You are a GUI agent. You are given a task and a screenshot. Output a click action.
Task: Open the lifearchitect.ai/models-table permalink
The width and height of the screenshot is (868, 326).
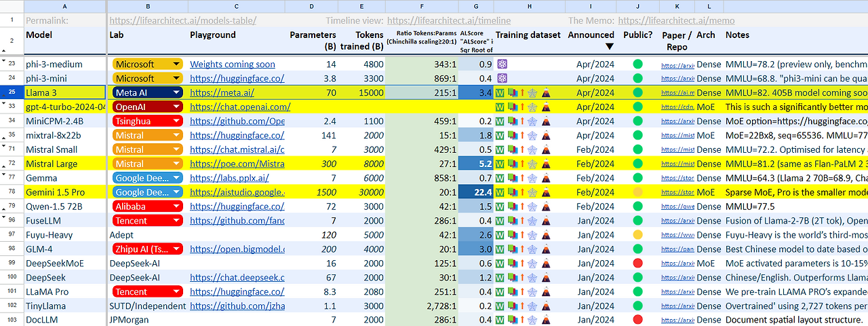tap(182, 20)
